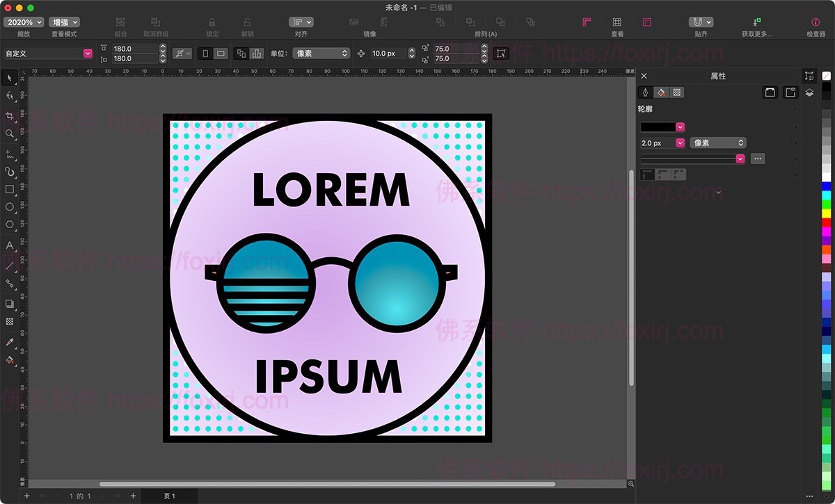The height and width of the screenshot is (504, 835).
Task: Toggle the treat as filled option
Action: [501, 54]
